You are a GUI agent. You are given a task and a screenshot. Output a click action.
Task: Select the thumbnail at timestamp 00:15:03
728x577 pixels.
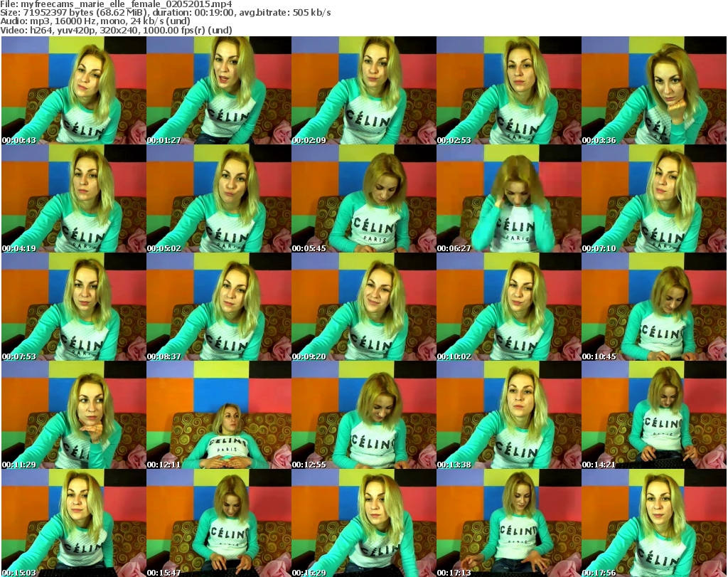(x=74, y=523)
